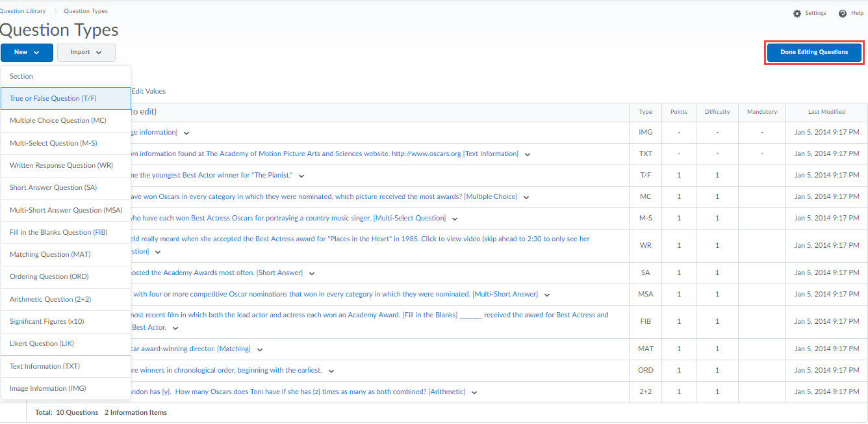Viewport: 868px width, 424px height.
Task: Choose Section from the New menu
Action: tap(20, 75)
